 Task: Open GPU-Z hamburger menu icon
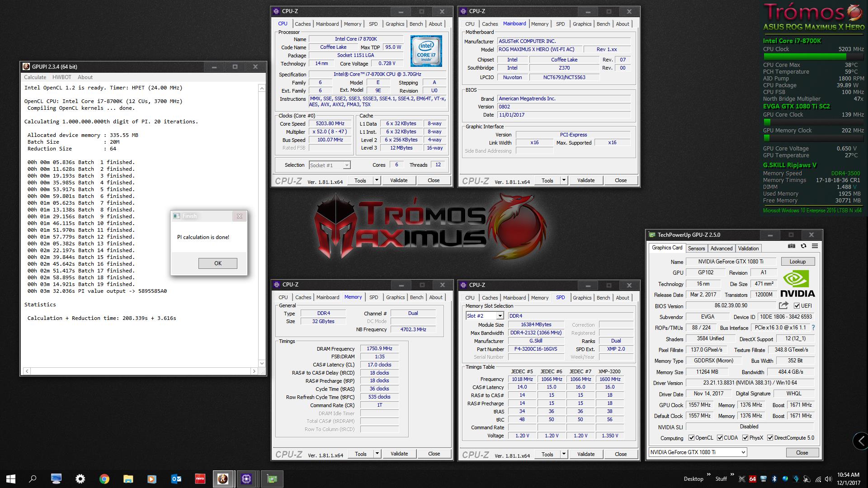coord(815,246)
